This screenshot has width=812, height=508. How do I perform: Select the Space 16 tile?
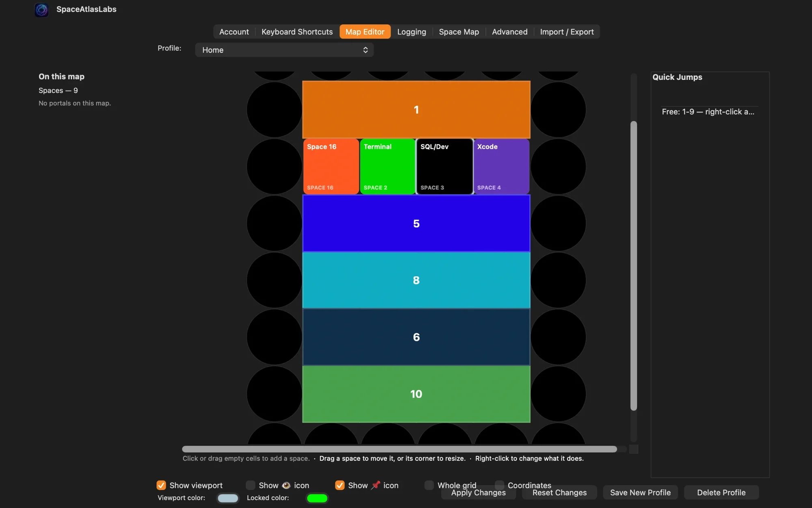pyautogui.click(x=331, y=167)
